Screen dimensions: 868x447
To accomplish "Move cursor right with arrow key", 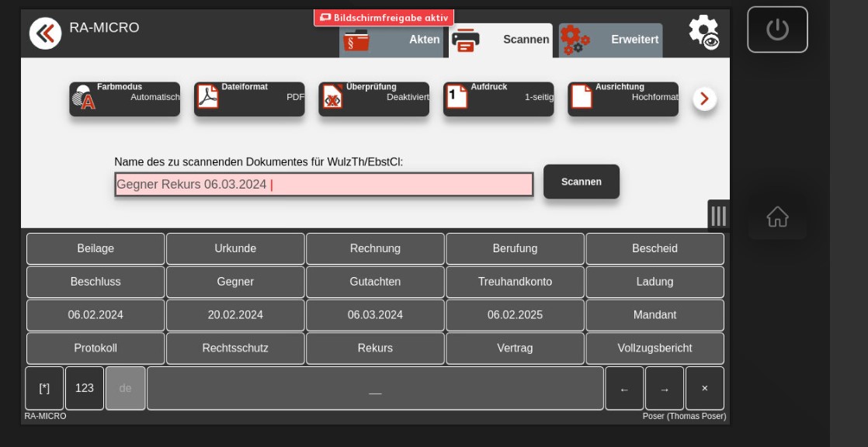I will click(665, 388).
